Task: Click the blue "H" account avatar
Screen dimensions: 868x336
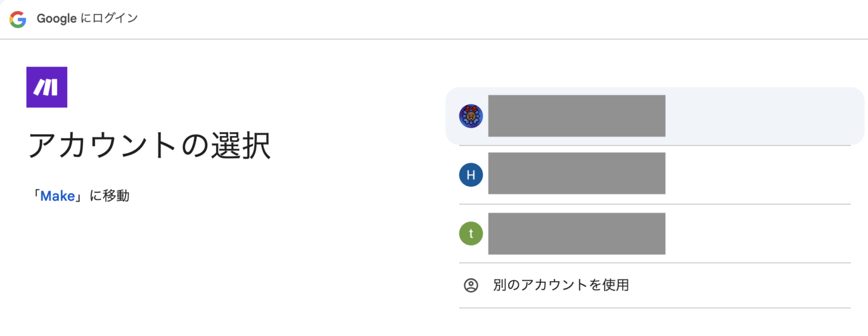Action: click(471, 175)
